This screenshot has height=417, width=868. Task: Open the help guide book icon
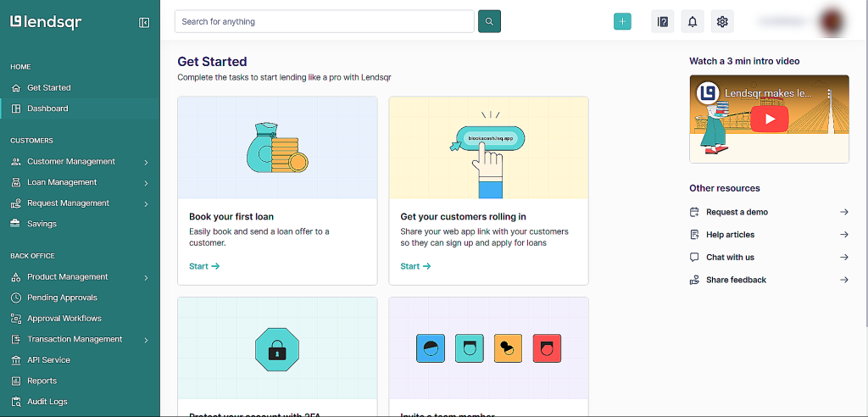pos(663,21)
